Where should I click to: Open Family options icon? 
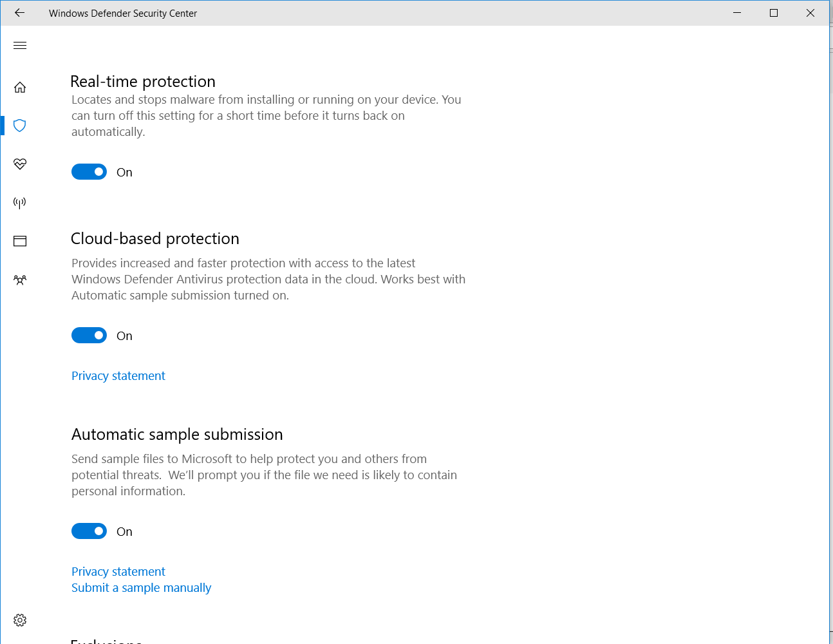(x=20, y=280)
